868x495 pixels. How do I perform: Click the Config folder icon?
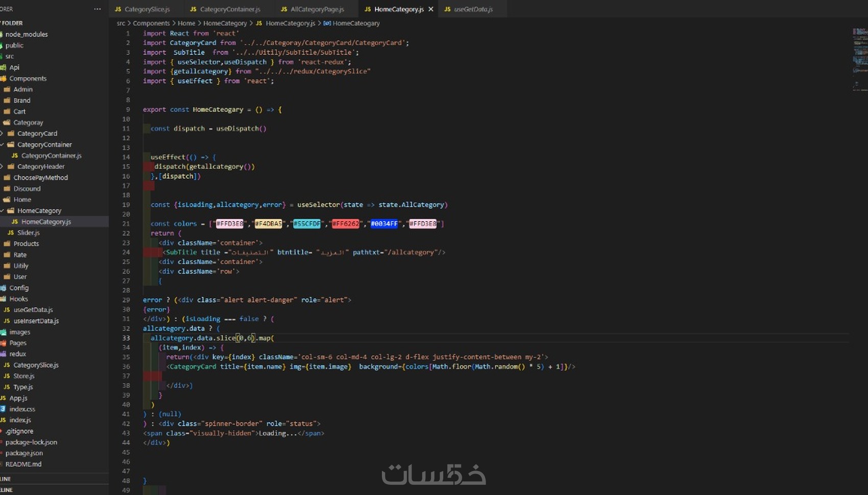coord(3,288)
